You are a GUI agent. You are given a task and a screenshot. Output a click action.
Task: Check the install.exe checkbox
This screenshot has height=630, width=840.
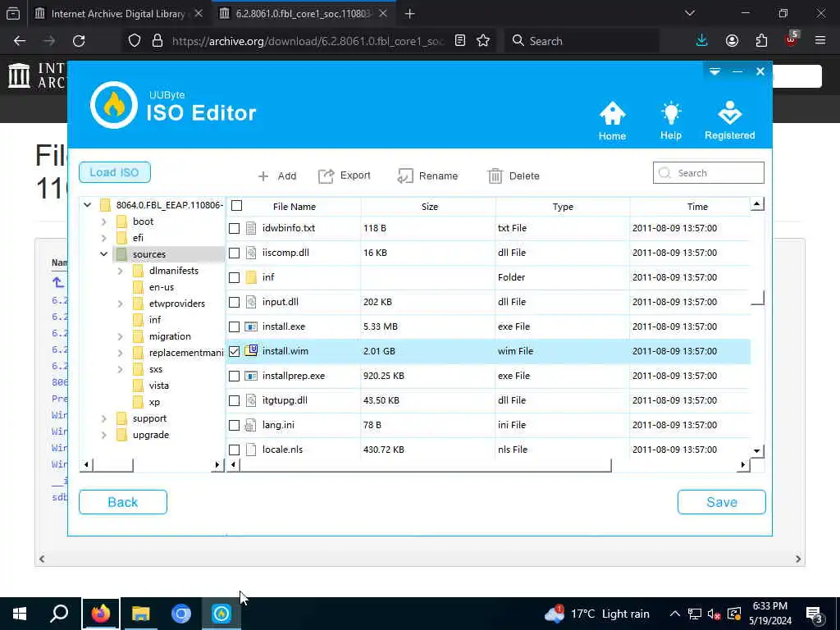(234, 326)
